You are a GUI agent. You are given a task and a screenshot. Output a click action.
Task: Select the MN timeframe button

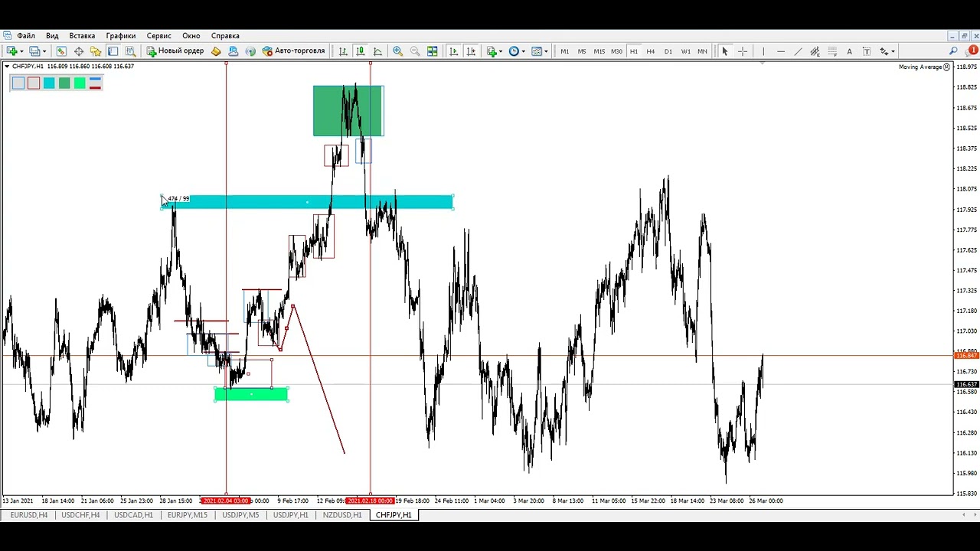(702, 51)
